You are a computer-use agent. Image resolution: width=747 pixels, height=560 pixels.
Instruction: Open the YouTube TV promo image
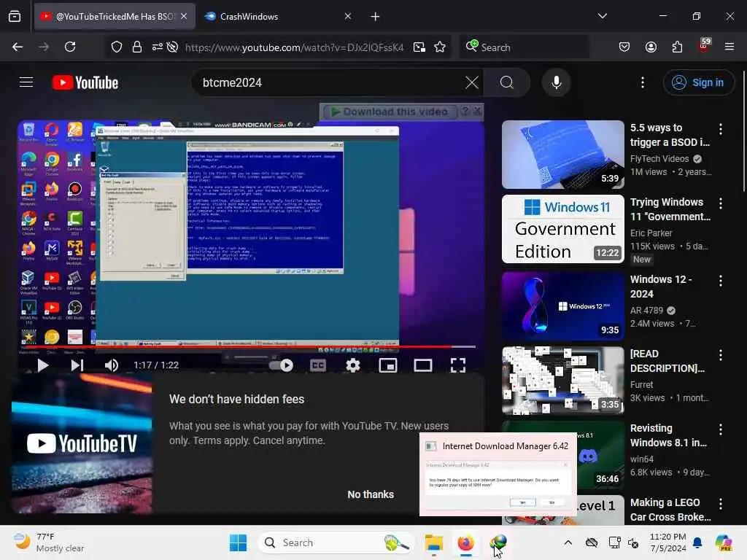pyautogui.click(x=82, y=443)
